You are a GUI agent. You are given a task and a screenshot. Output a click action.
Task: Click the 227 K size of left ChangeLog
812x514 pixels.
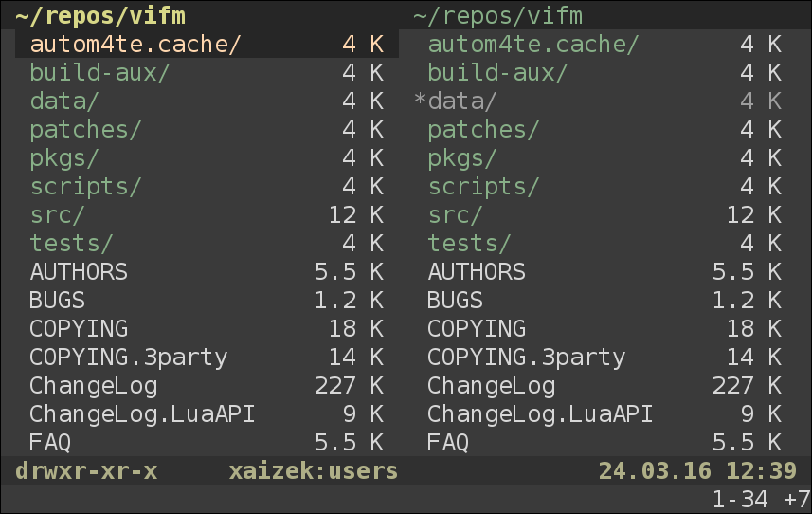(349, 385)
